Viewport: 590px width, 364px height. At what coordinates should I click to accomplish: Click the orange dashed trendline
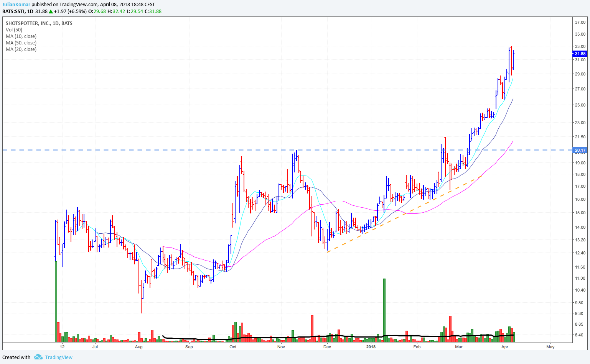click(x=404, y=214)
